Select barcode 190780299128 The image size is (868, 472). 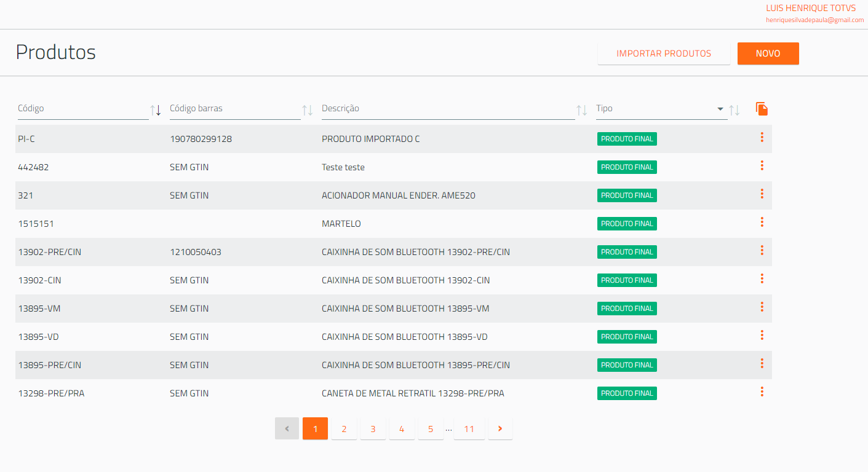201,139
